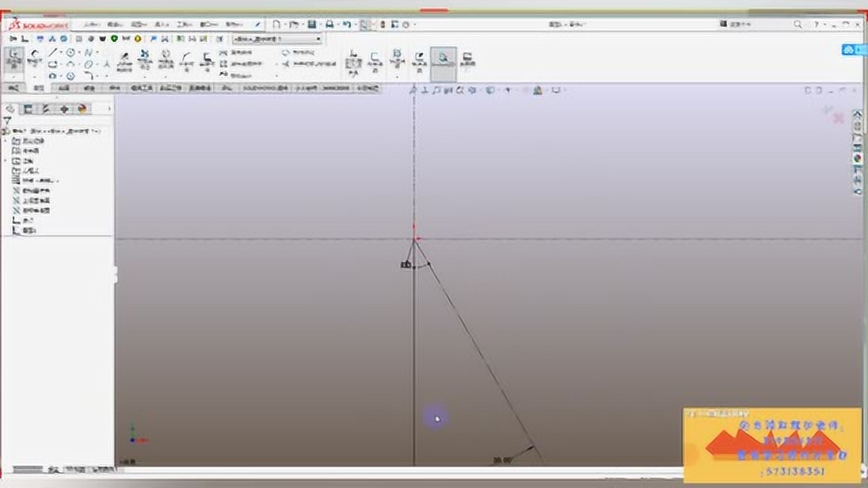Open the DisplayManager color-wheel panel tab
Viewport: 868px width, 488px height.
click(82, 108)
